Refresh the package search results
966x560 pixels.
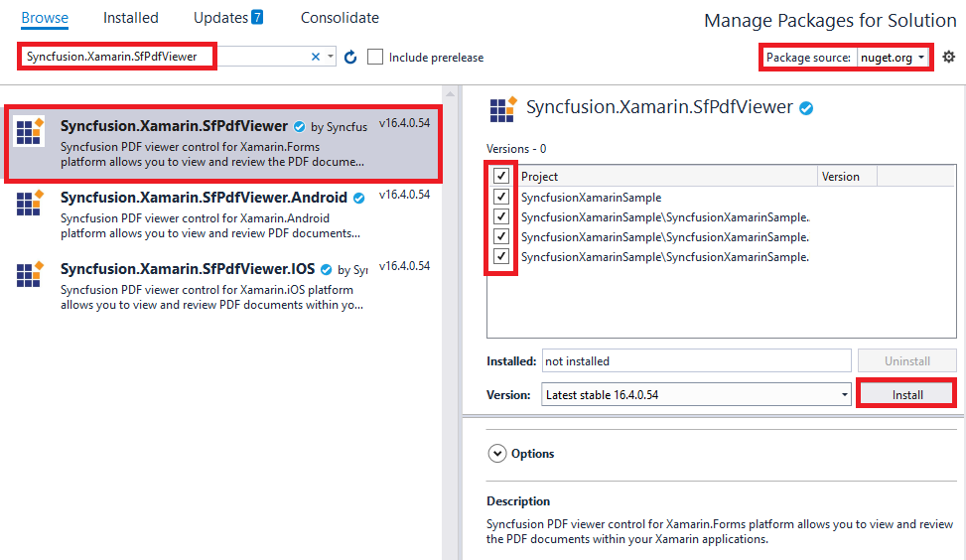coord(350,58)
